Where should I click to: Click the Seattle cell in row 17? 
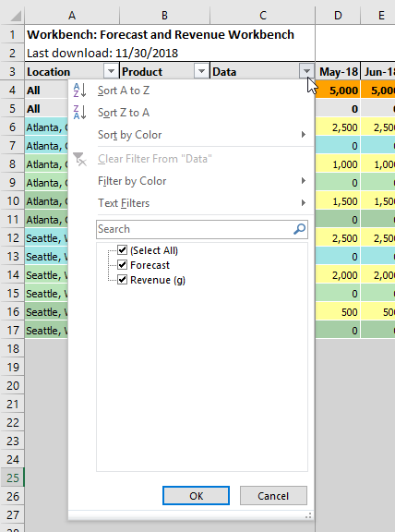46,330
